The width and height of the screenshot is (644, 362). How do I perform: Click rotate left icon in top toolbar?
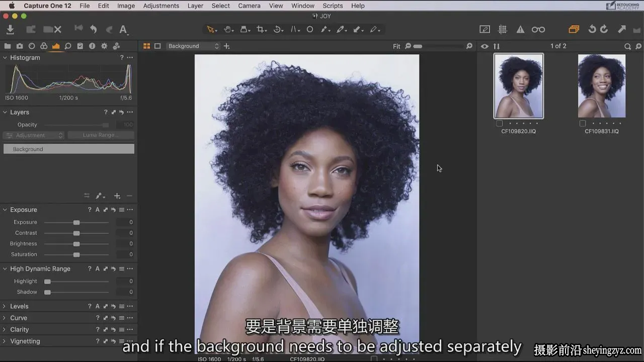(x=592, y=30)
